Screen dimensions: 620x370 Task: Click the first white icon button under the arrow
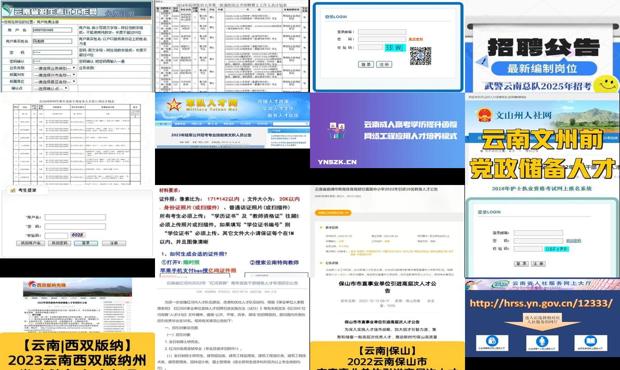[492, 342]
